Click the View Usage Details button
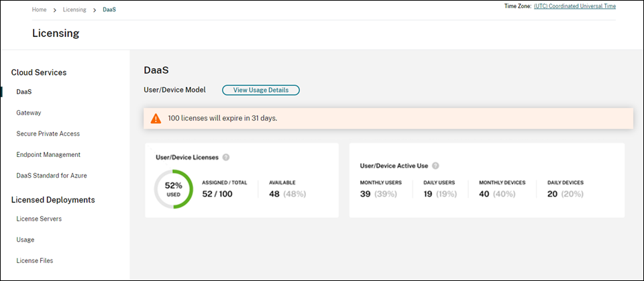This screenshot has width=644, height=281. click(x=260, y=90)
